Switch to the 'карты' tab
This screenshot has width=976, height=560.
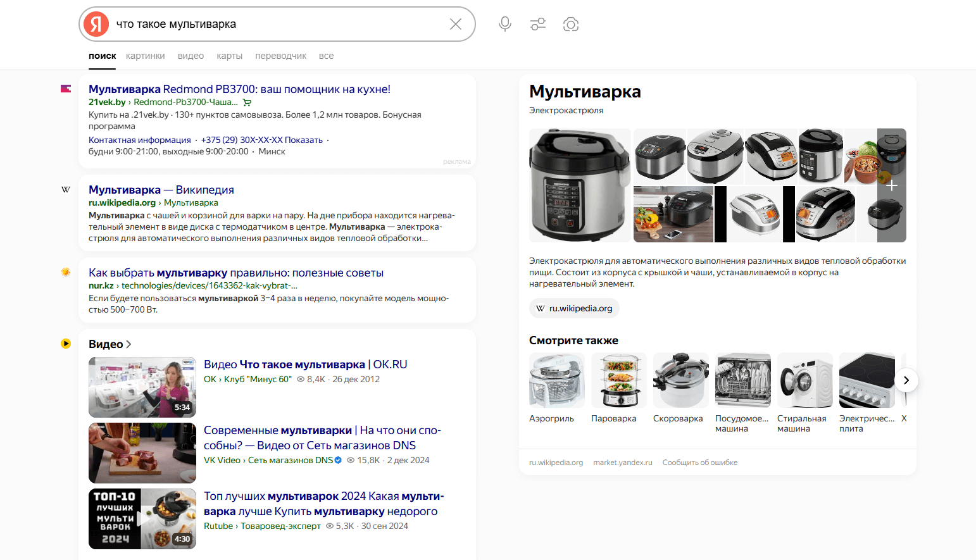(x=230, y=56)
